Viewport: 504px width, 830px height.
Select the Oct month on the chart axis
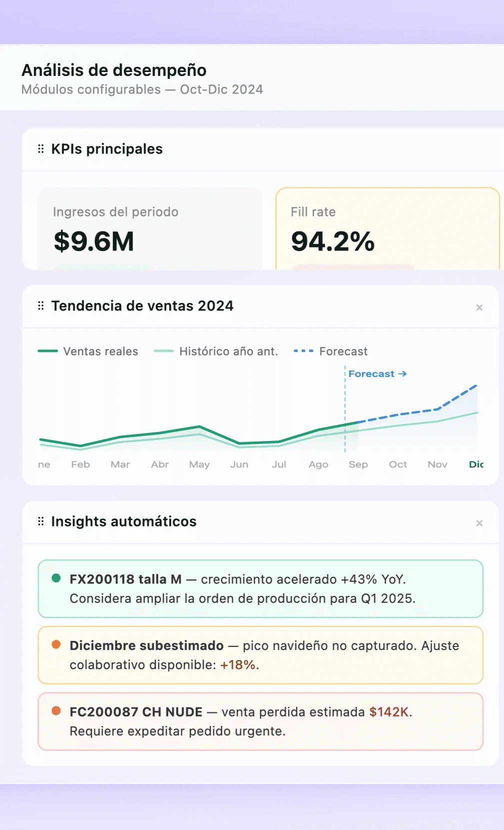click(398, 464)
